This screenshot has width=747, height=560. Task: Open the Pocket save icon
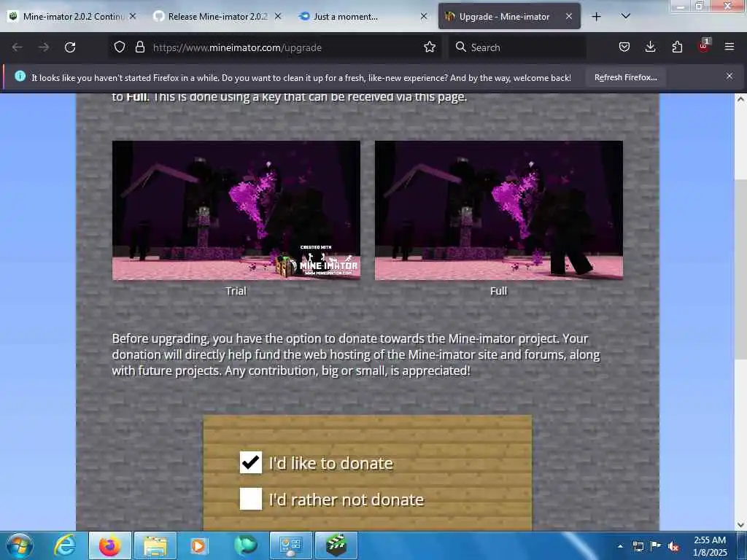point(624,47)
